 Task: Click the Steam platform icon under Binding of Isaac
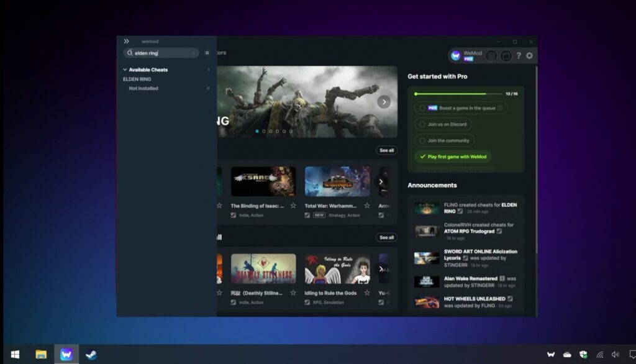(234, 215)
